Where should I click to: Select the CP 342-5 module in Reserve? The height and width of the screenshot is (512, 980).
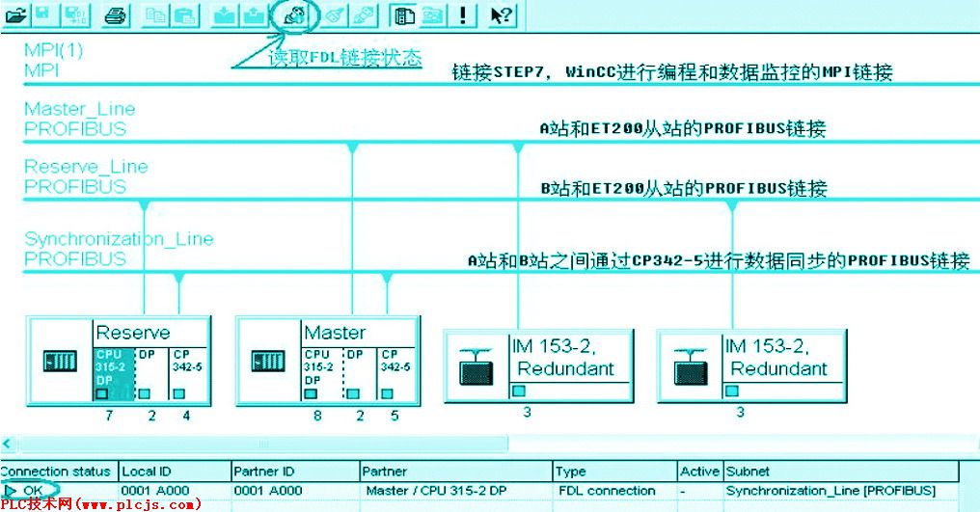pyautogui.click(x=188, y=374)
